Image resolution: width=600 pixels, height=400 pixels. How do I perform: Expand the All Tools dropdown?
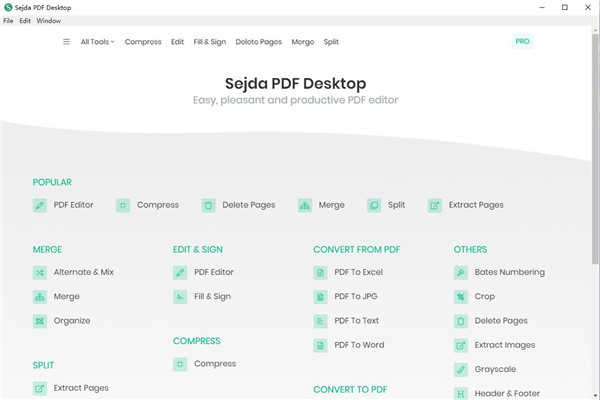(97, 42)
